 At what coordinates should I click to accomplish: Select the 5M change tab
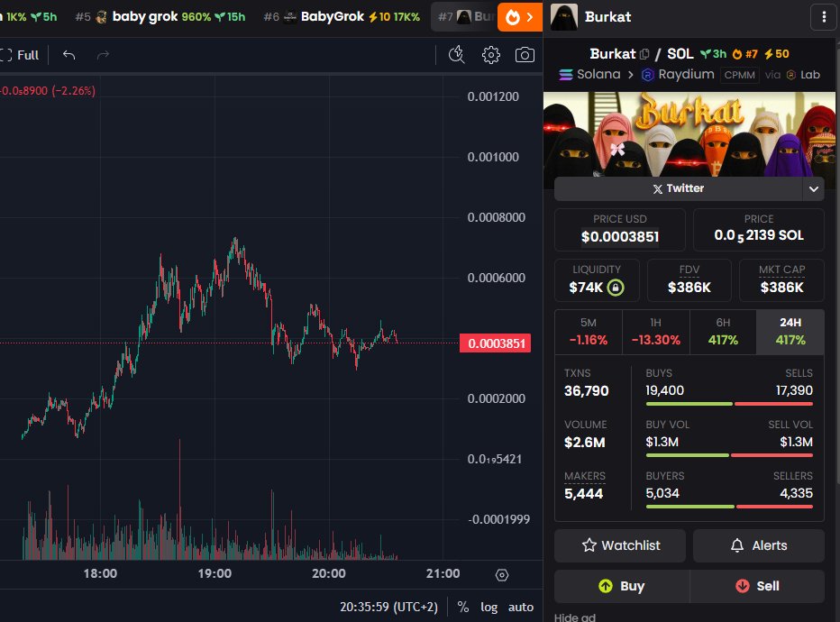coord(589,332)
